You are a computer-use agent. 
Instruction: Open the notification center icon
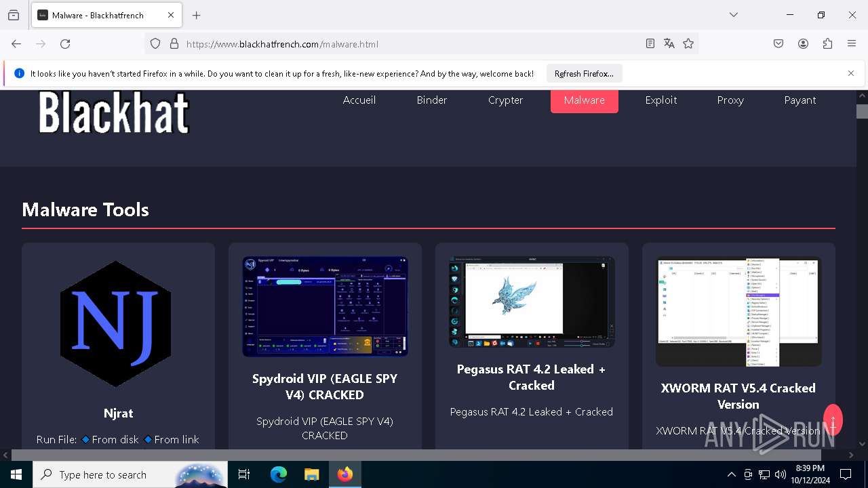846,474
